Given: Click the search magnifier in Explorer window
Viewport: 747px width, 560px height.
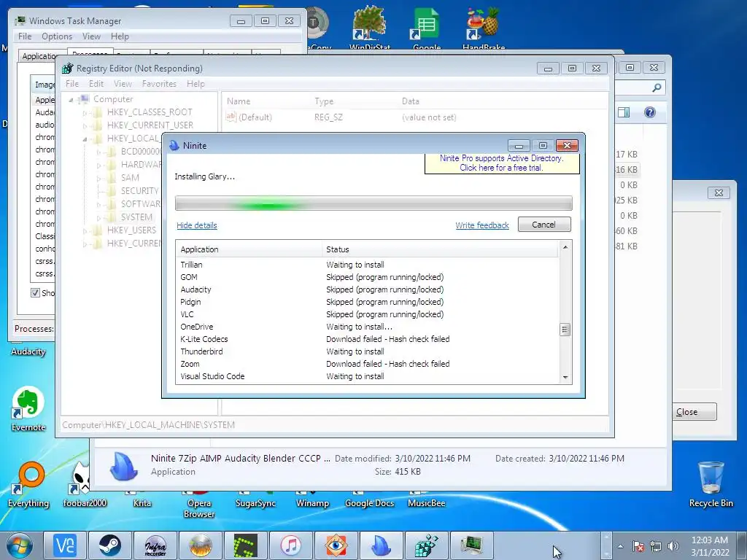Looking at the screenshot, I should (657, 87).
